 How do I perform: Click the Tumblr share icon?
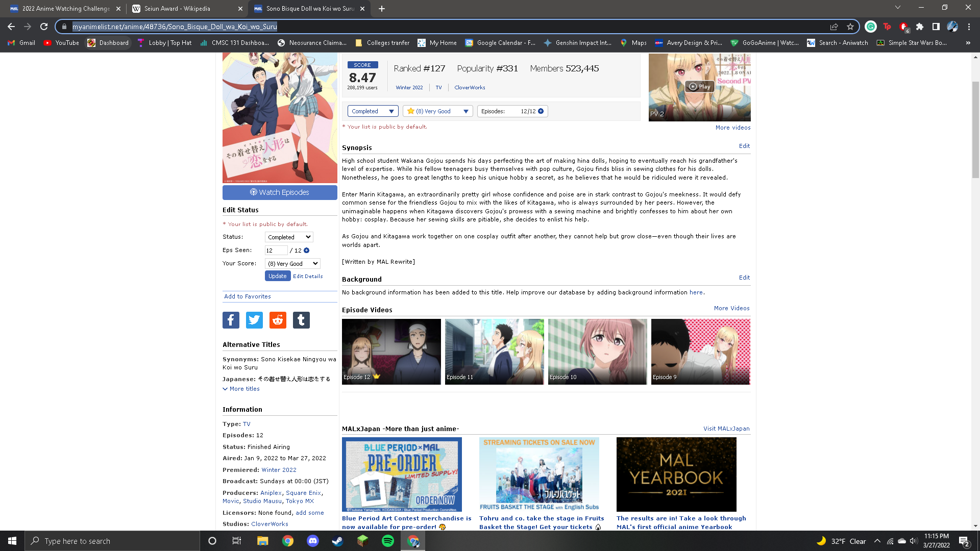(x=301, y=320)
